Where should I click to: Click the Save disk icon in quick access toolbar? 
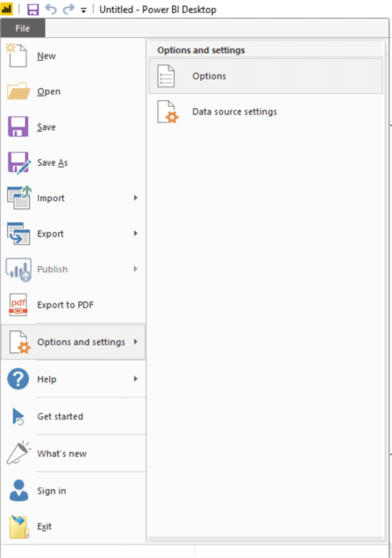33,9
